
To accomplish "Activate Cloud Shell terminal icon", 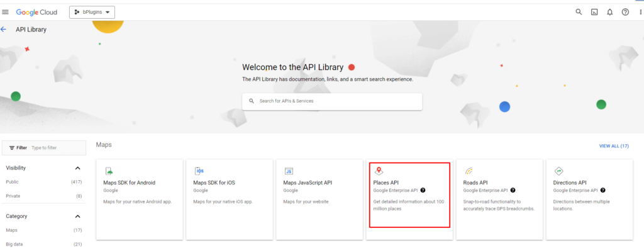I will pyautogui.click(x=594, y=13).
